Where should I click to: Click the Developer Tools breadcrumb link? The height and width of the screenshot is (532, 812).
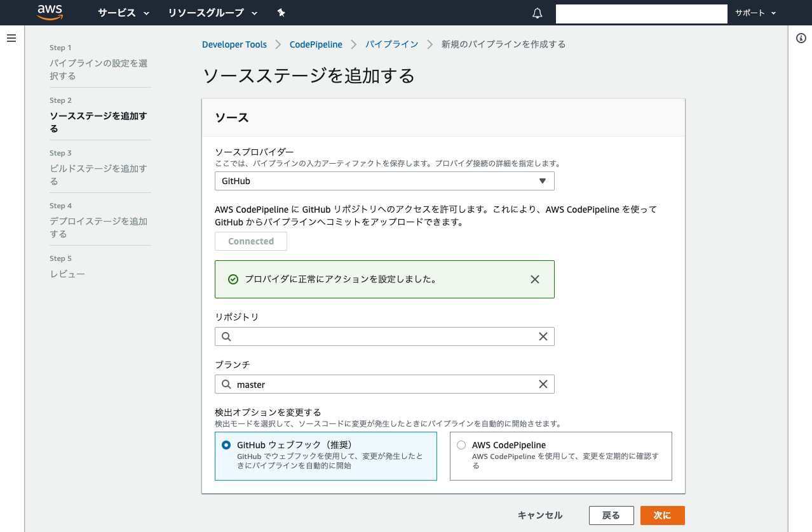click(x=234, y=44)
